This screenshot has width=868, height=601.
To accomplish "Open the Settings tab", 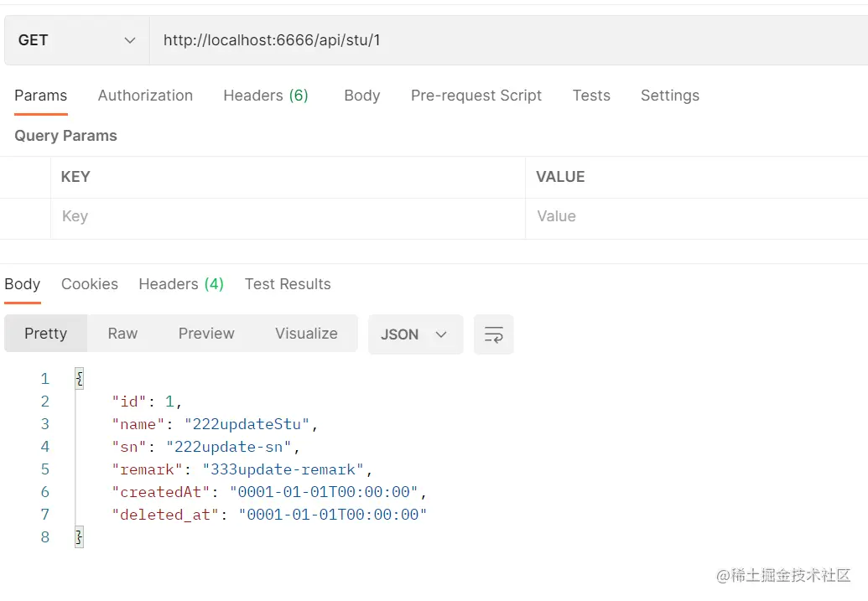I will pos(669,96).
